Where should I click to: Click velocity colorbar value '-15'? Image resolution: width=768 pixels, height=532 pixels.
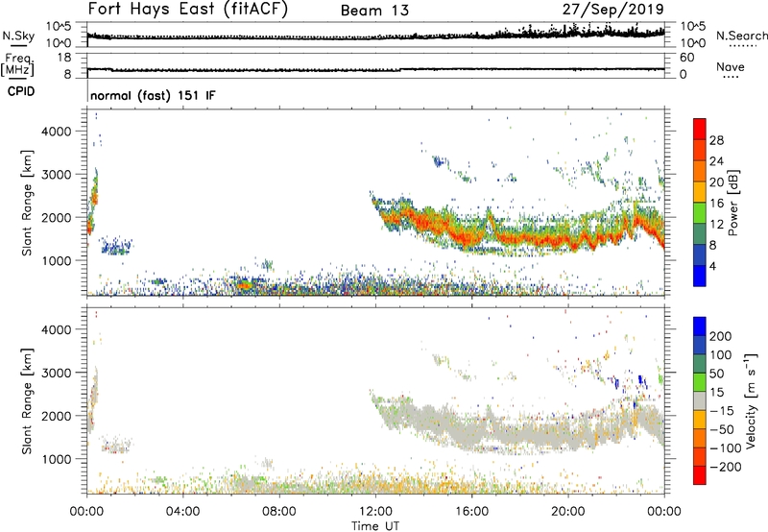722,410
